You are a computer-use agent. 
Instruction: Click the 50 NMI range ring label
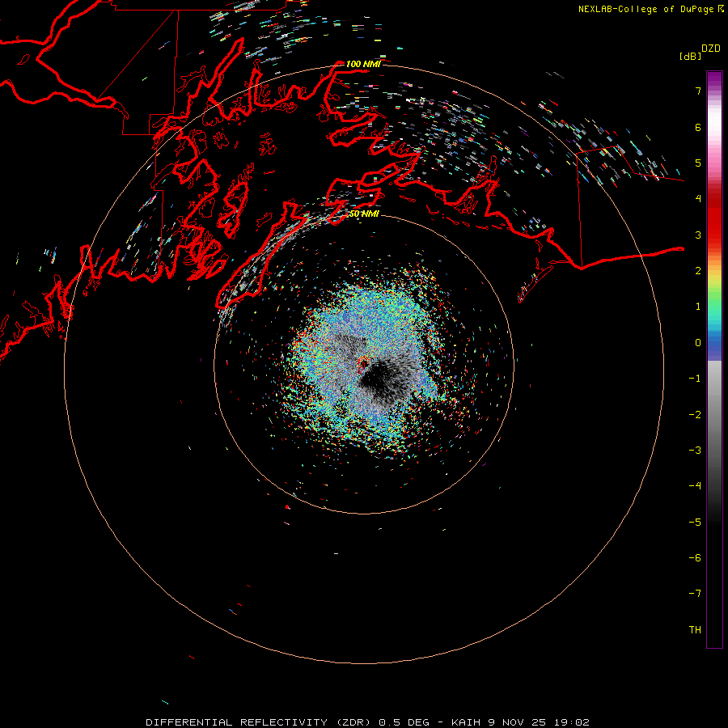(363, 214)
